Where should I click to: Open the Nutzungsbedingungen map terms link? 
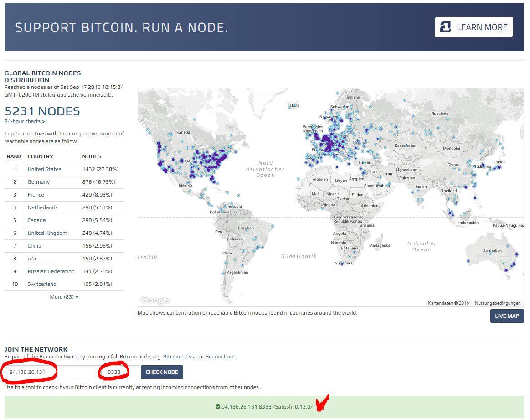click(498, 303)
